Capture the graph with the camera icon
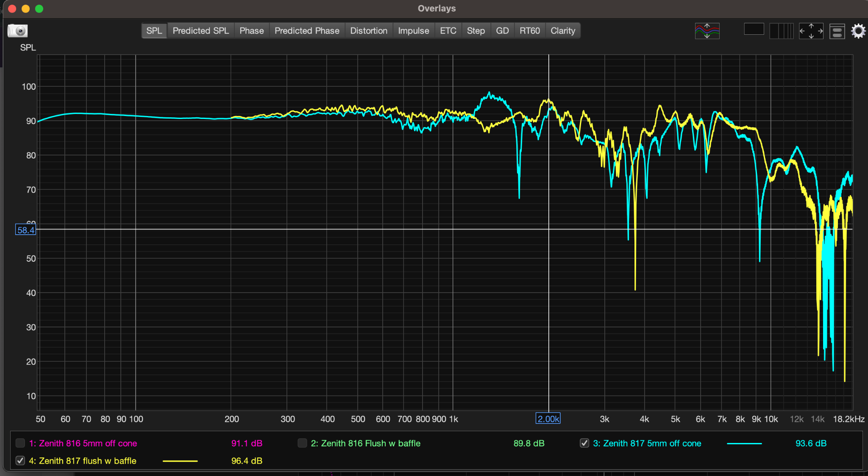Image resolution: width=868 pixels, height=476 pixels. 18,30
